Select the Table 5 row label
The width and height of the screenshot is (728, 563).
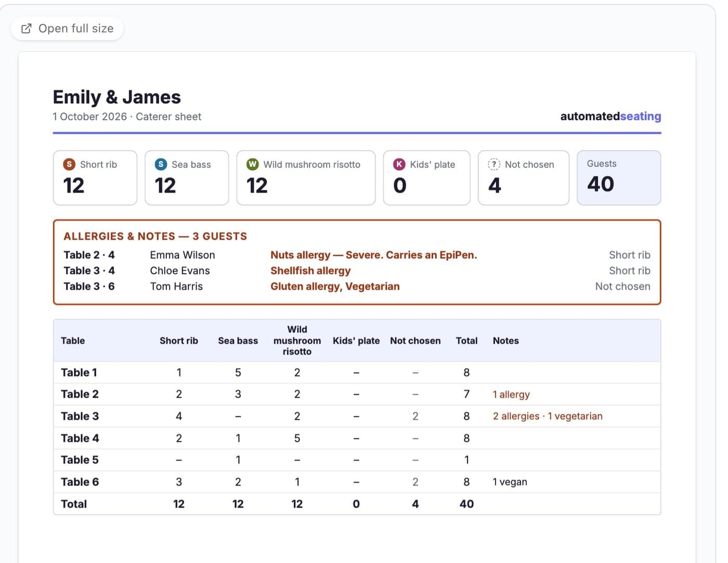(80, 460)
